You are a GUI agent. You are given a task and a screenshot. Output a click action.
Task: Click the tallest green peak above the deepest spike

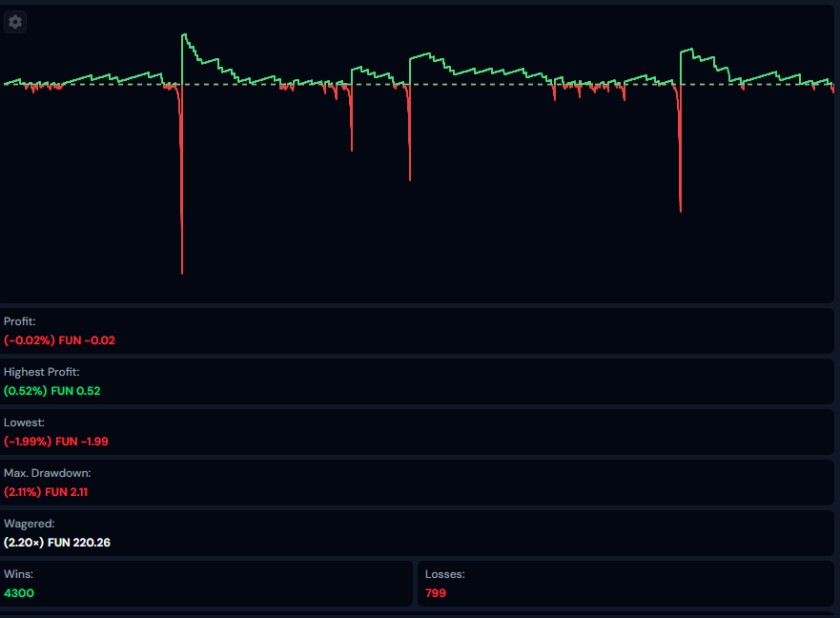[x=184, y=37]
